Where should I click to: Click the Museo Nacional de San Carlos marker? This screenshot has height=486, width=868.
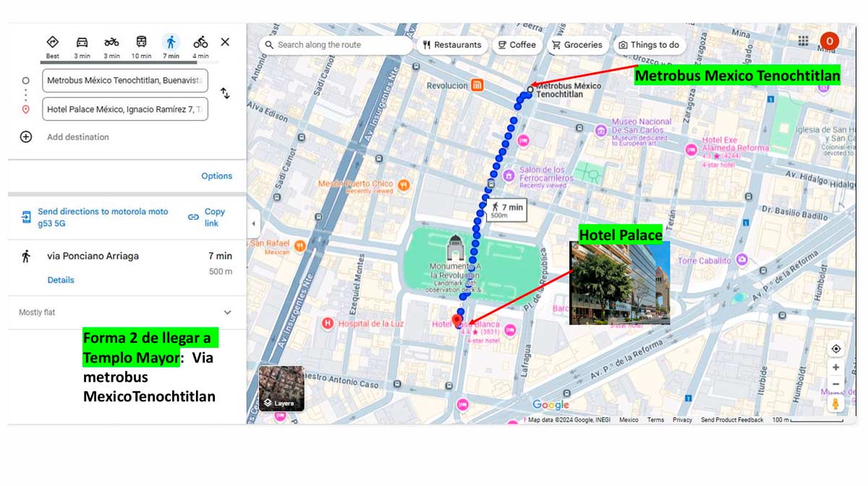600,131
